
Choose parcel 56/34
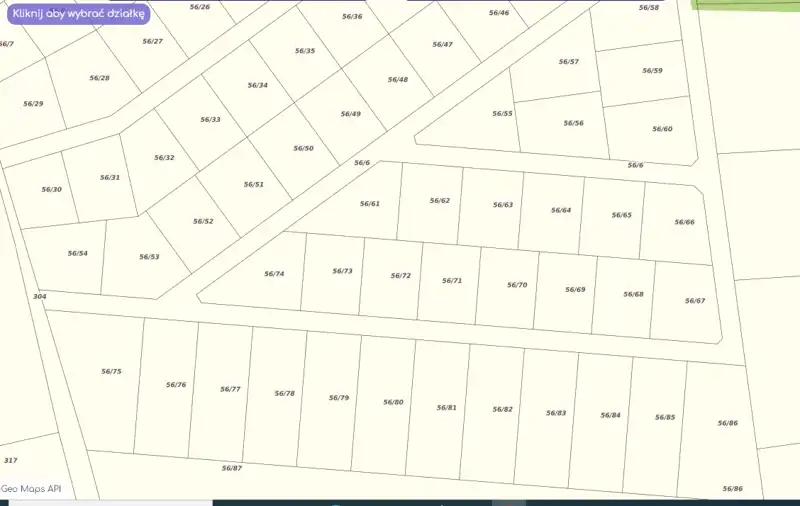[257, 85]
